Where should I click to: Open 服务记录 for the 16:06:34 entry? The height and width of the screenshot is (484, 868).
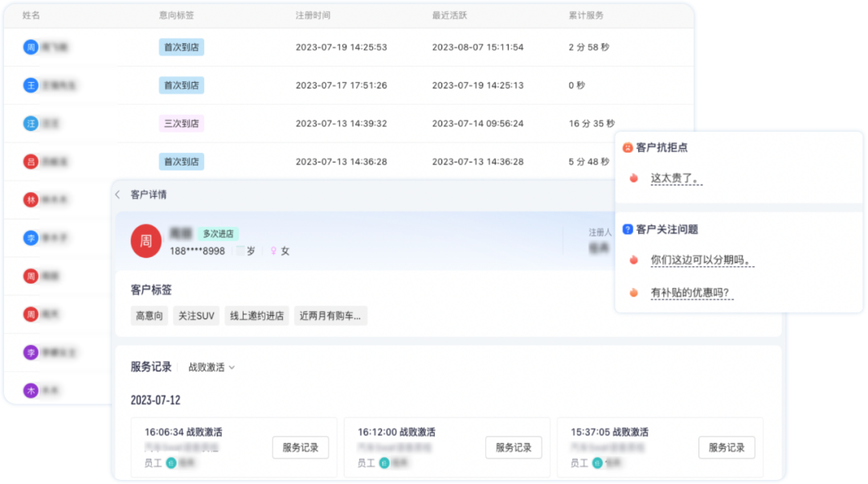[301, 448]
